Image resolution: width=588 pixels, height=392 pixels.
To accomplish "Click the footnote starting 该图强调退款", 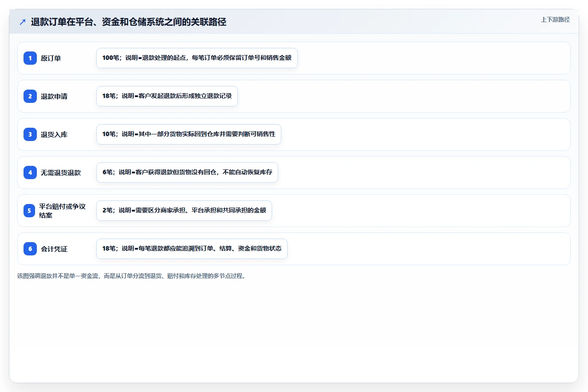I will pos(131,276).
